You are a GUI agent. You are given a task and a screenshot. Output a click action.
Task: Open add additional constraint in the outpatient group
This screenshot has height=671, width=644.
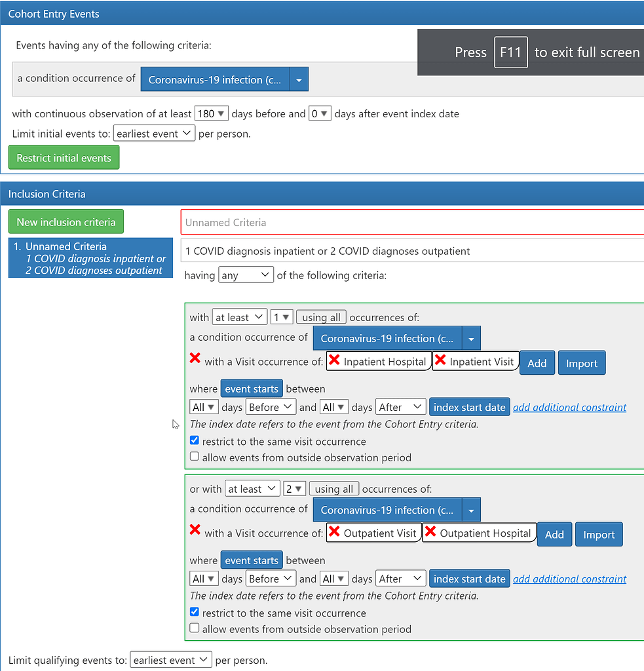(569, 578)
